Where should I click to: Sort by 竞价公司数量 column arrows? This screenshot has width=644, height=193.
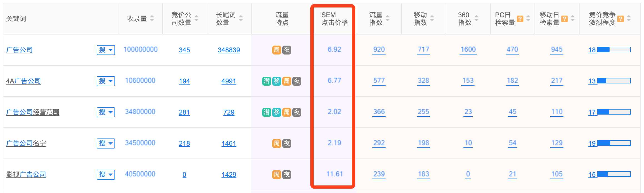point(196,18)
